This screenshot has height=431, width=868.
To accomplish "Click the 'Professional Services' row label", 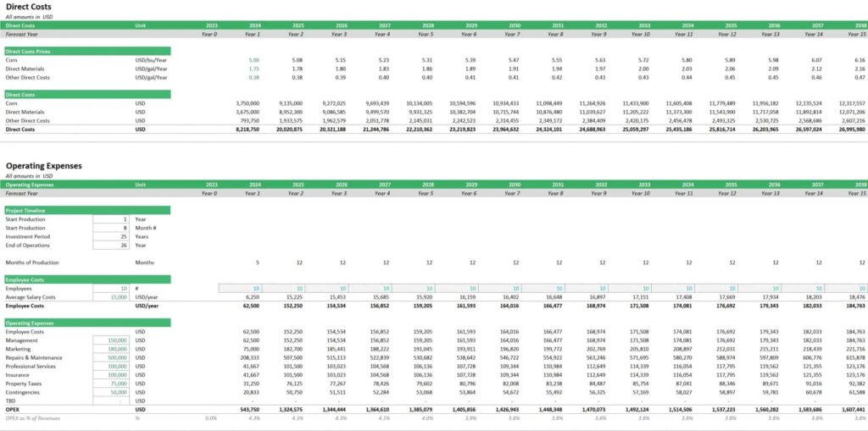I will (31, 367).
